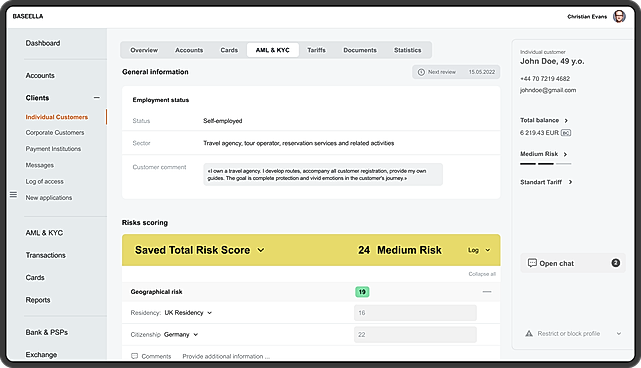641x368 pixels.
Task: Click the unread messages count badge
Action: point(616,263)
